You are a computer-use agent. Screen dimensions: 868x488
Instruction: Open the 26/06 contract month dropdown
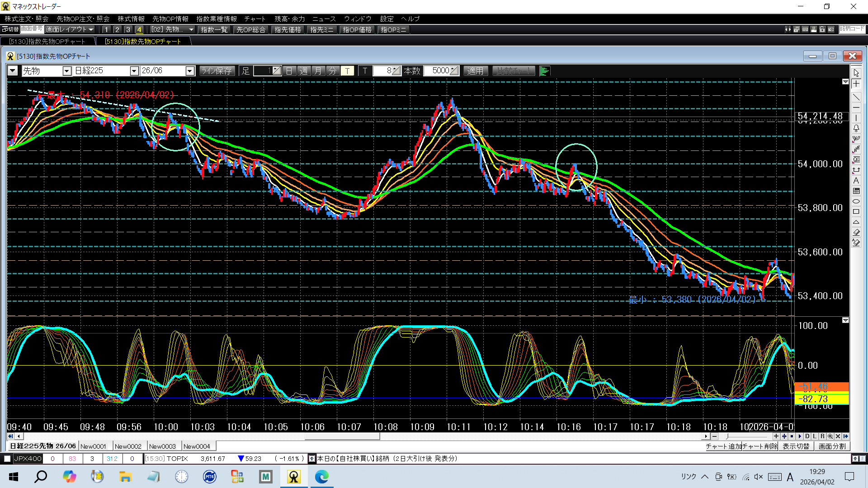coord(190,71)
